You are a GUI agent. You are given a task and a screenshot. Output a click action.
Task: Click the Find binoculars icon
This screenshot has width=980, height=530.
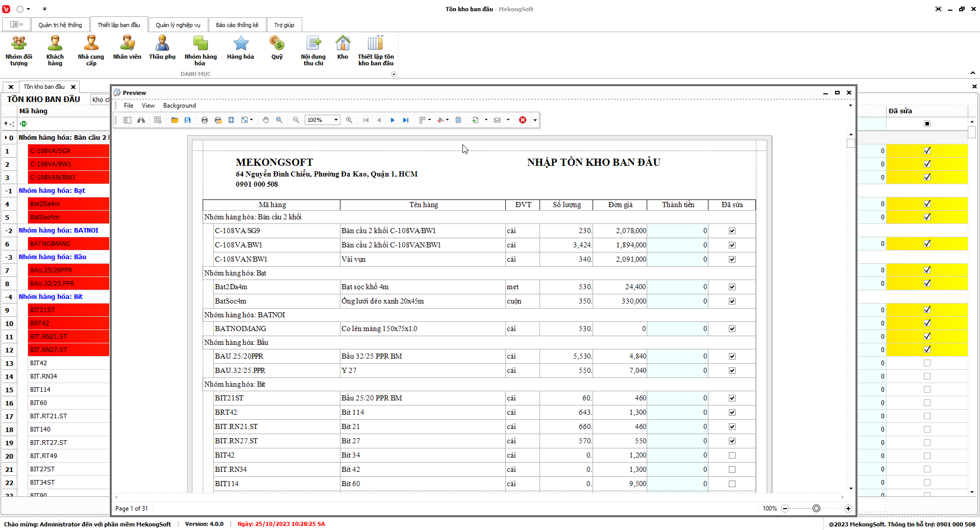point(141,120)
